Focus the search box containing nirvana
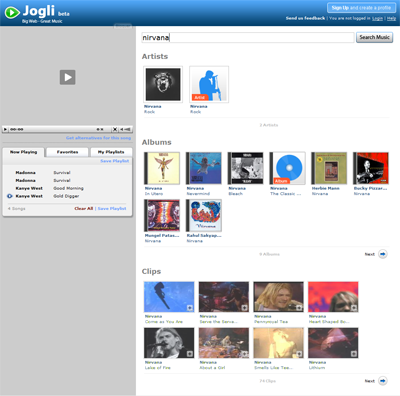The image size is (400, 396). coord(248,37)
